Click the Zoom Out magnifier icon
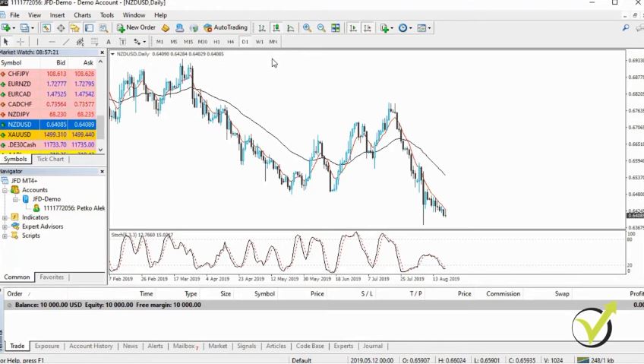The height and width of the screenshot is (364, 644). [321, 28]
